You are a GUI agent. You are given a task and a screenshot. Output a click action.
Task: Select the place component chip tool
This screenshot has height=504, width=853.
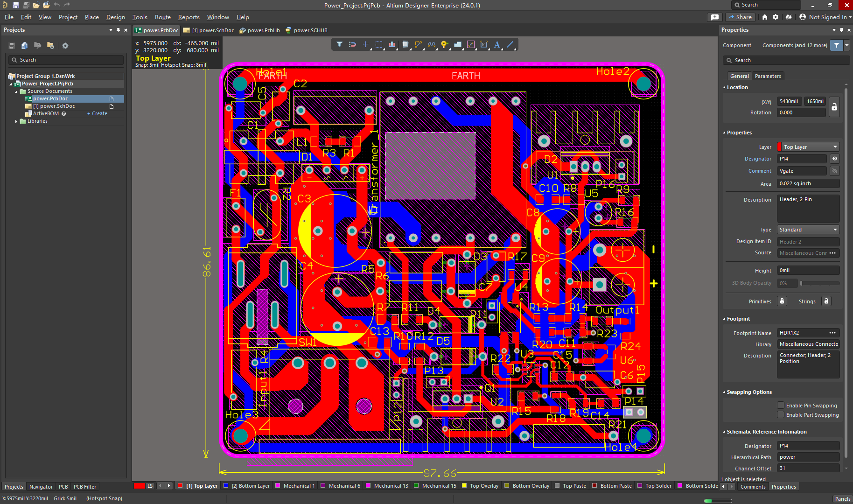(405, 45)
